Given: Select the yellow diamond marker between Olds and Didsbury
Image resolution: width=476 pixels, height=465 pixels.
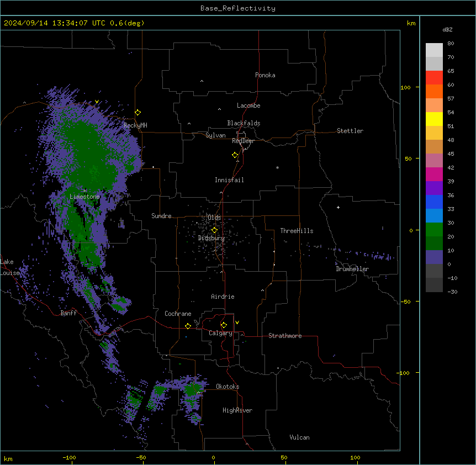Looking at the screenshot, I should coord(214,230).
